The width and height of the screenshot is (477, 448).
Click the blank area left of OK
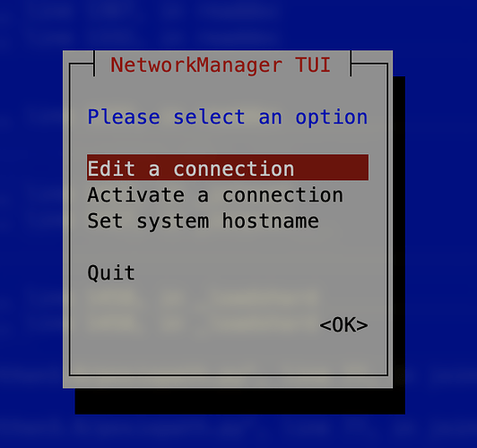pyautogui.click(x=203, y=325)
